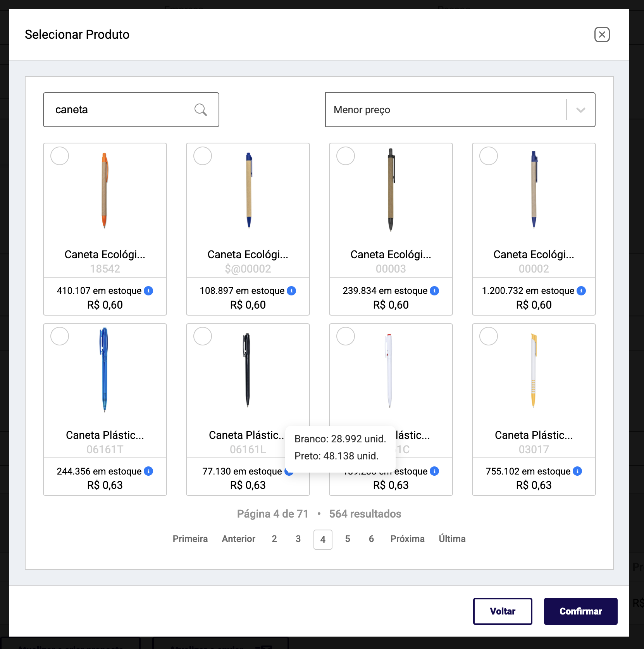Click 410.107 em estoque text

click(99, 291)
